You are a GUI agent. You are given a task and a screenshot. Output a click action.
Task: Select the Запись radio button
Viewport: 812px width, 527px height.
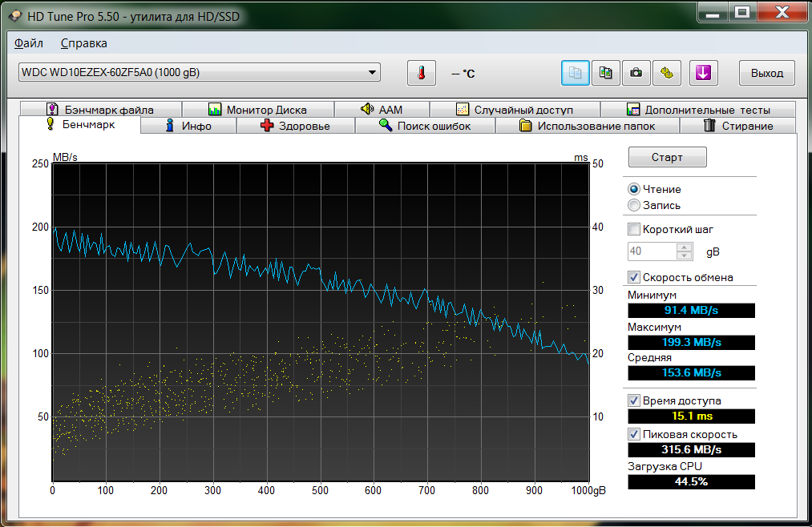point(634,206)
